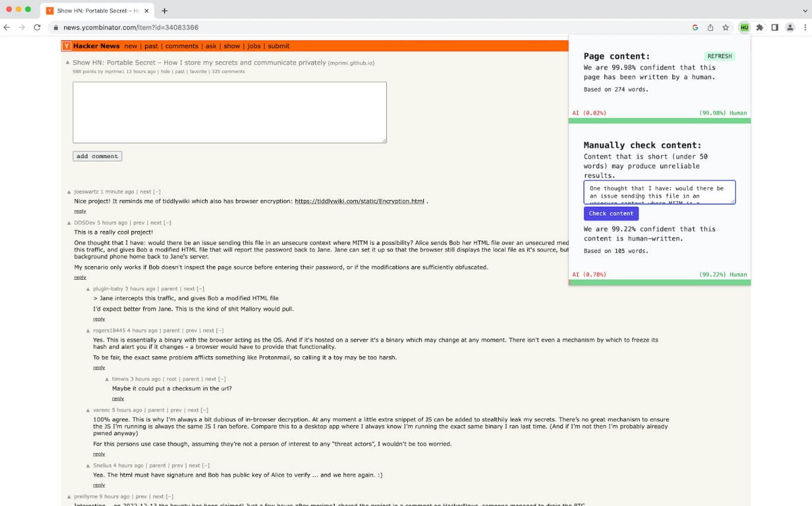Hide the story via 'hide' link
The image size is (812, 506).
coord(165,71)
